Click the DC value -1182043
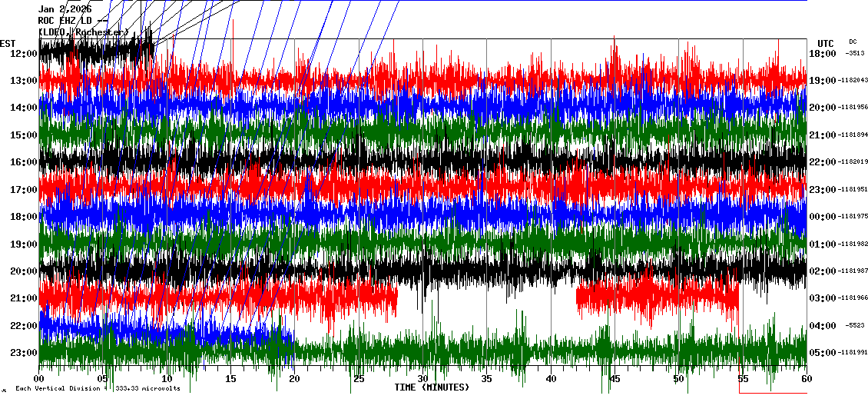This screenshot has width=868, height=399. pyautogui.click(x=853, y=81)
